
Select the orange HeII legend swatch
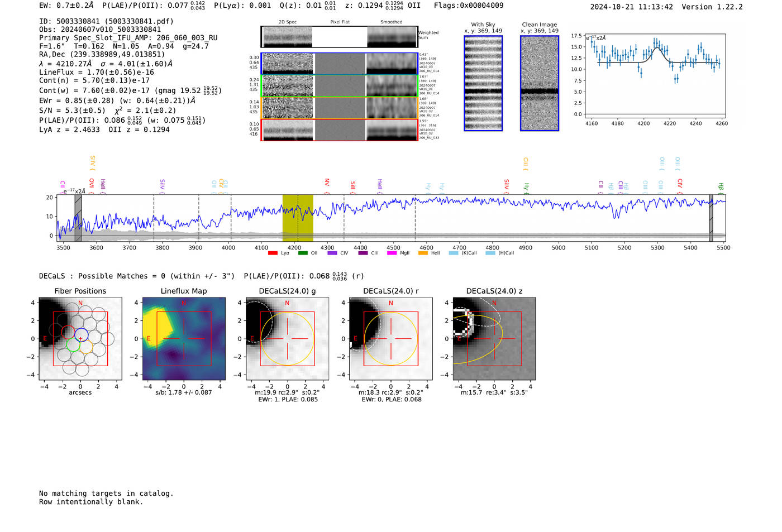(423, 253)
